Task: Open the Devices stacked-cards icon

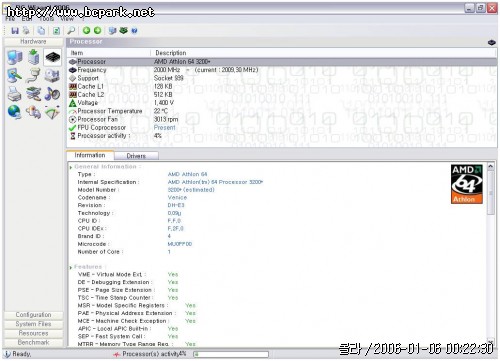Action: click(x=34, y=94)
